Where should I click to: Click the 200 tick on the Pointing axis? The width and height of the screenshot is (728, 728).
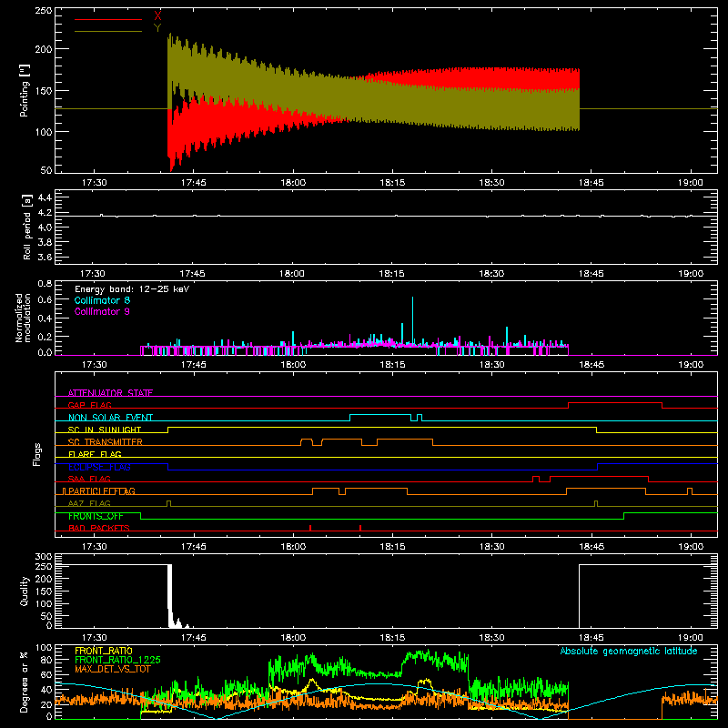click(44, 49)
